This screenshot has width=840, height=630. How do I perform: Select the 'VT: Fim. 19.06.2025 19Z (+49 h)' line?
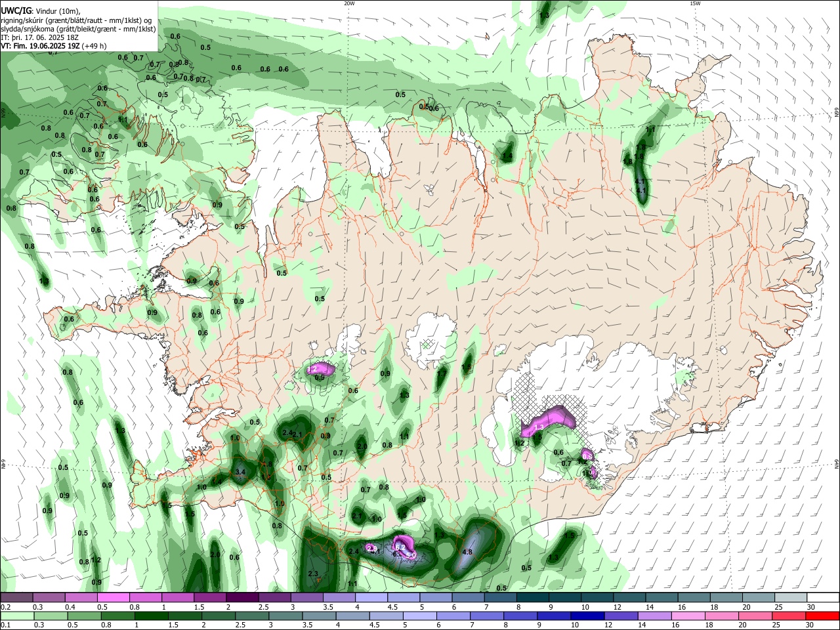click(54, 46)
